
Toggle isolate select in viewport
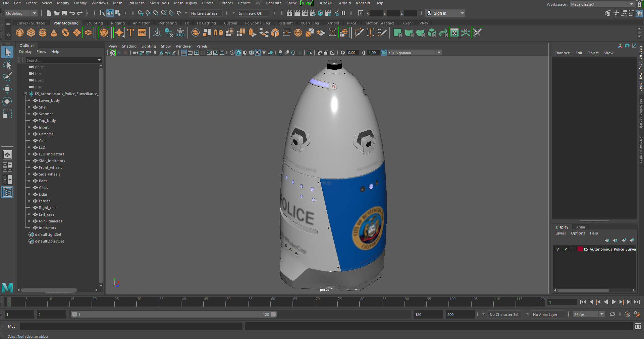coord(310,53)
